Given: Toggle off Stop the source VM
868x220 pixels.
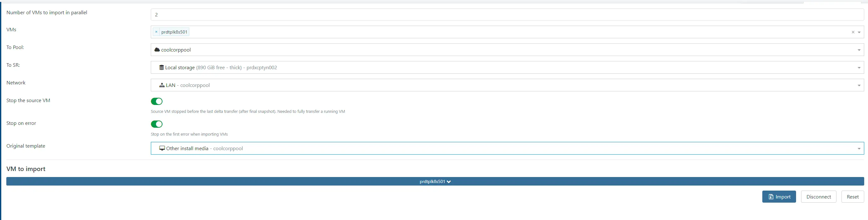Looking at the screenshot, I should (x=157, y=101).
